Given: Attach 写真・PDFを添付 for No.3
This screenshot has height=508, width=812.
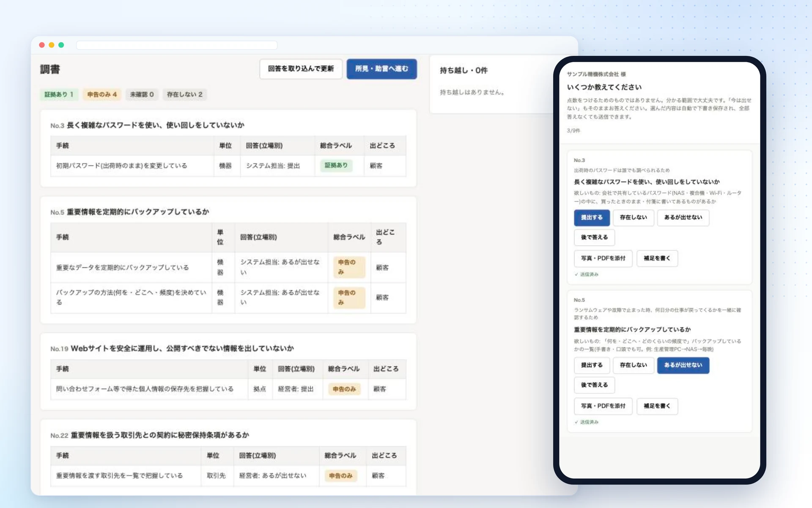Looking at the screenshot, I should click(x=603, y=258).
